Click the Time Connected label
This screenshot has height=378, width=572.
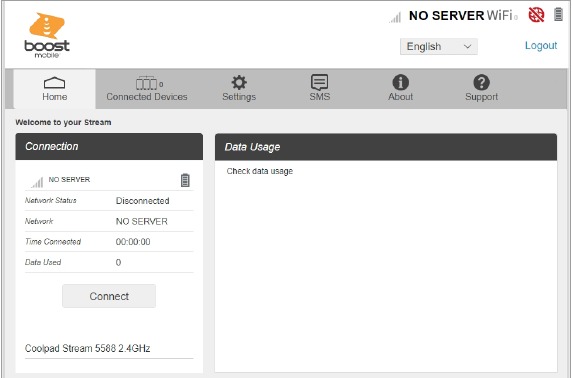pos(53,242)
